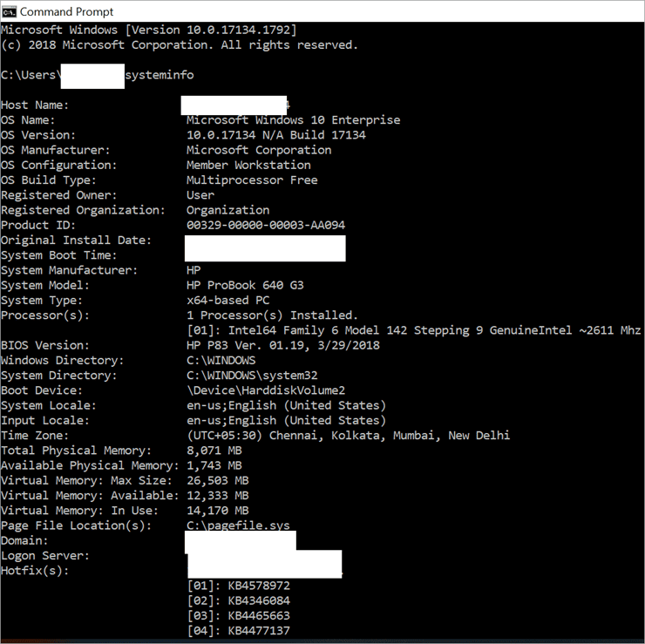645x644 pixels.
Task: Click hotfix entry KB4346084
Action: [239, 600]
